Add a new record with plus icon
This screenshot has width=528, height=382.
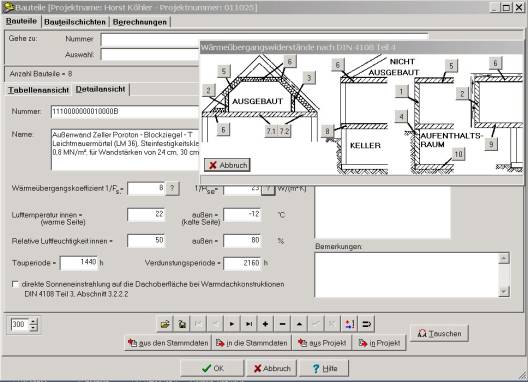click(x=265, y=324)
